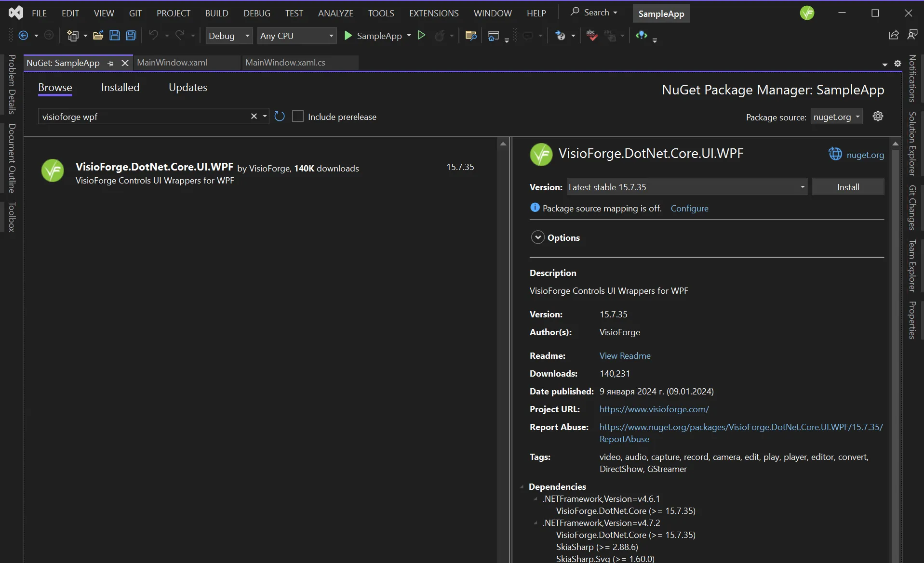Click the Undo icon in the toolbar

pyautogui.click(x=154, y=35)
